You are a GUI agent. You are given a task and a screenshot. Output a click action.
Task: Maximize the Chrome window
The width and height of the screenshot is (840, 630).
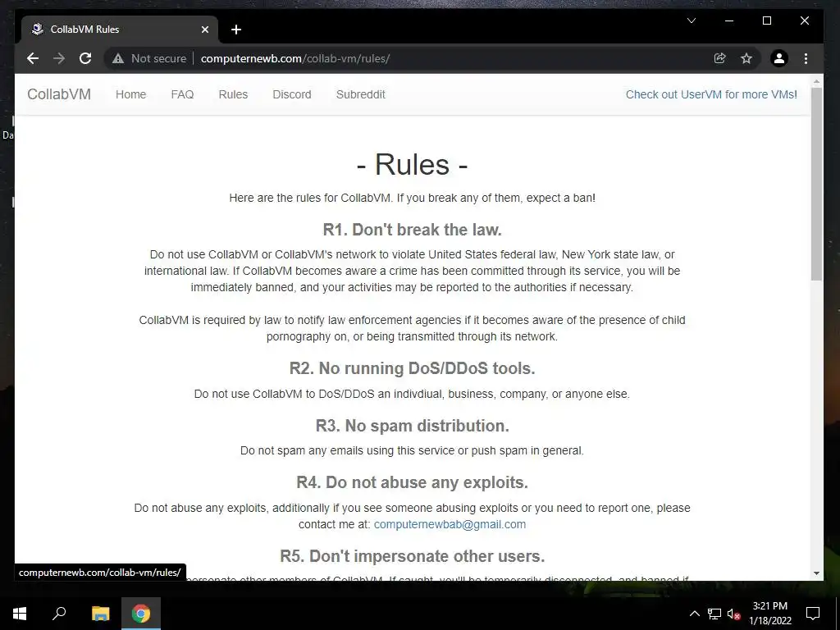767,21
